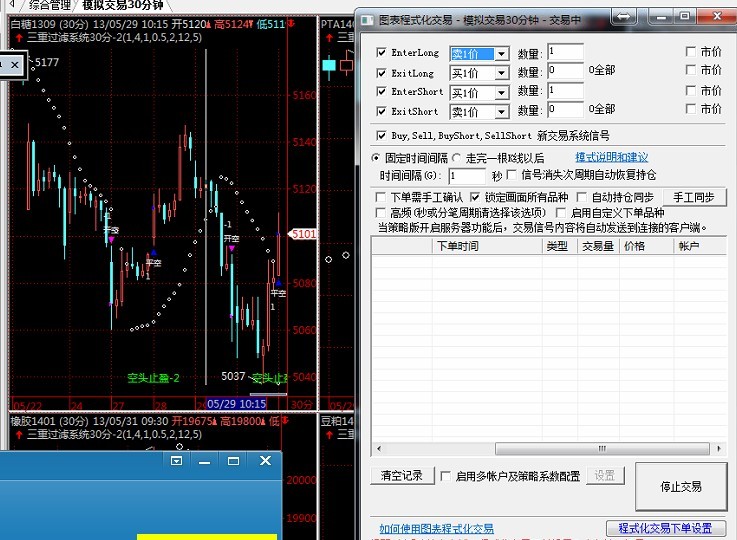Open the ExitShort 卖1价 dropdown
This screenshot has height=540, width=737.
501,112
